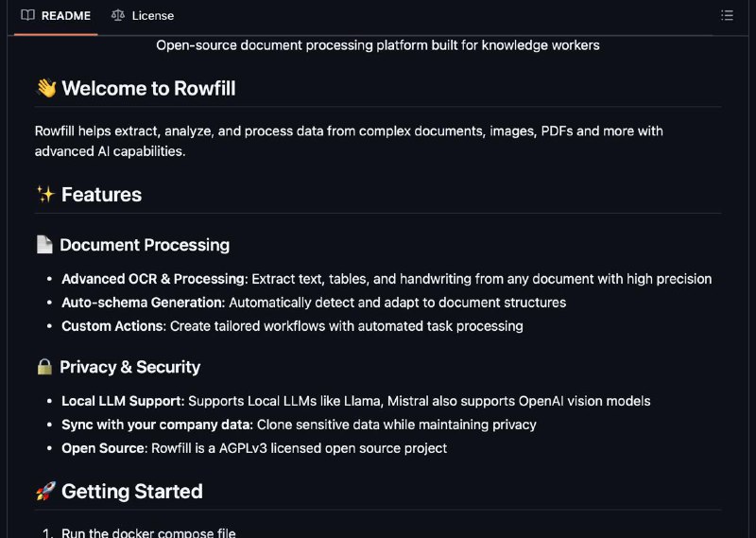Click the Local LLM Support bullet label
The height and width of the screenshot is (538, 756).
(x=123, y=401)
